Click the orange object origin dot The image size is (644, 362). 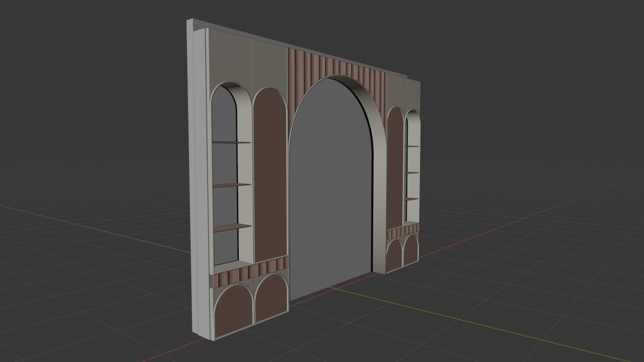[326, 173]
